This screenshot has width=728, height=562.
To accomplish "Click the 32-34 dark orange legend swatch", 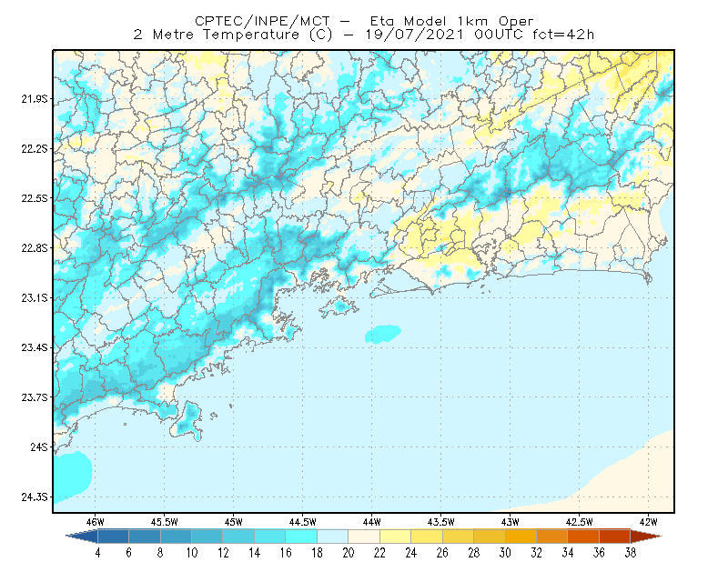I will click(552, 537).
